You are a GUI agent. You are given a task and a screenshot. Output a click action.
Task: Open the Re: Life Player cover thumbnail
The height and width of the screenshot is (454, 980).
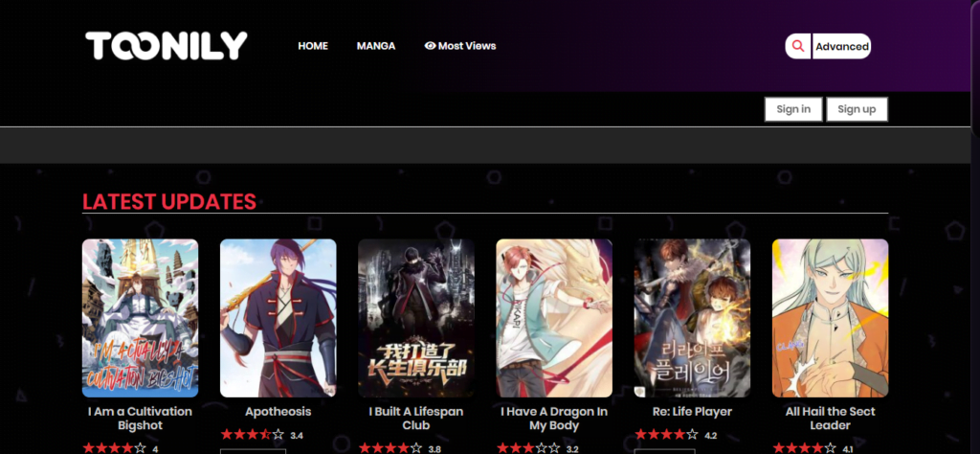click(693, 318)
